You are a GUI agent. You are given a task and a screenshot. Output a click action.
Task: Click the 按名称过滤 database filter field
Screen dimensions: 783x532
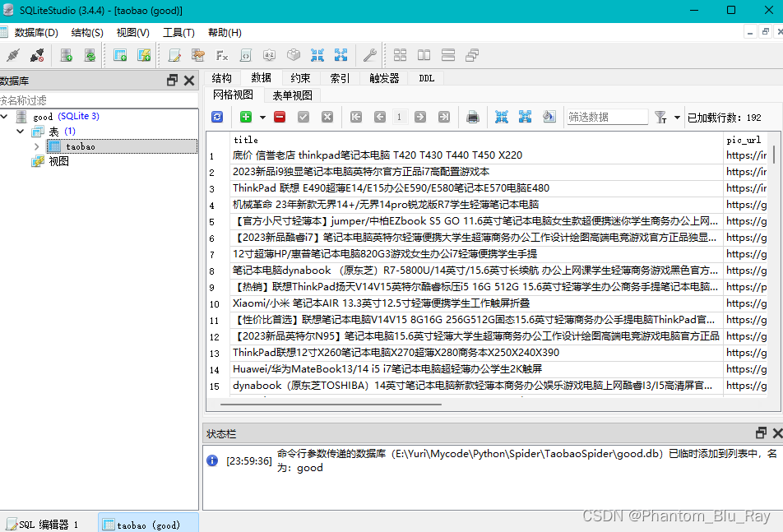pyautogui.click(x=99, y=100)
